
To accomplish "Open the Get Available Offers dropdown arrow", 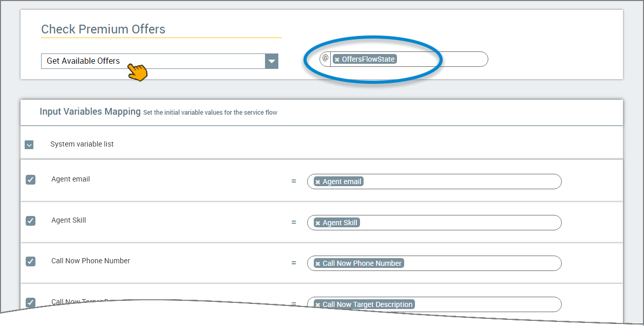I will pyautogui.click(x=272, y=61).
